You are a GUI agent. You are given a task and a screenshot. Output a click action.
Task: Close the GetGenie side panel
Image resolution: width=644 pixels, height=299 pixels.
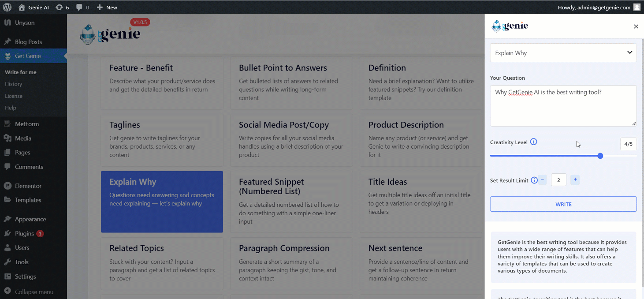point(636,26)
